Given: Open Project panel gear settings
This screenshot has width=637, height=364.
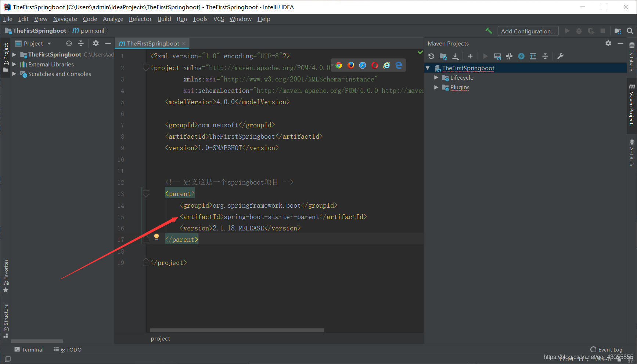Looking at the screenshot, I should point(96,43).
